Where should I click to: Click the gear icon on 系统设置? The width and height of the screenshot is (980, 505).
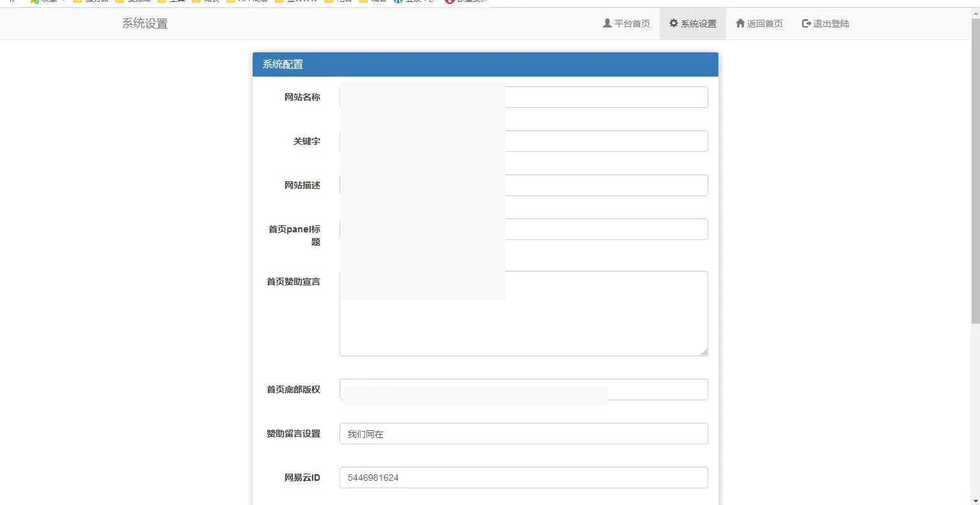coord(673,23)
